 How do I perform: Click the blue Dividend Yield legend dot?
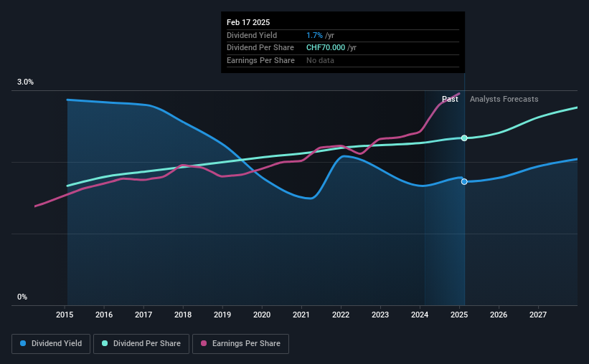click(23, 343)
